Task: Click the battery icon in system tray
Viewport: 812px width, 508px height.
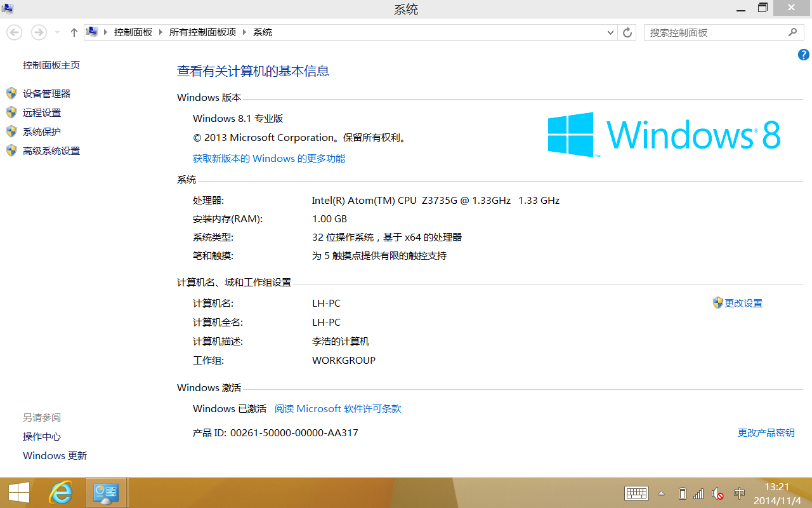Action: pos(683,493)
